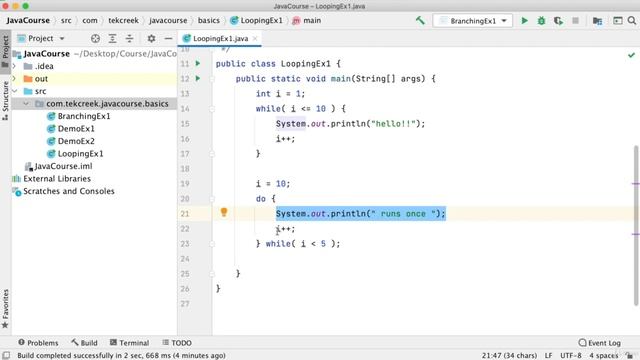Change the LF line separator in status bar
Viewport: 640px width, 360px height.
(x=548, y=356)
